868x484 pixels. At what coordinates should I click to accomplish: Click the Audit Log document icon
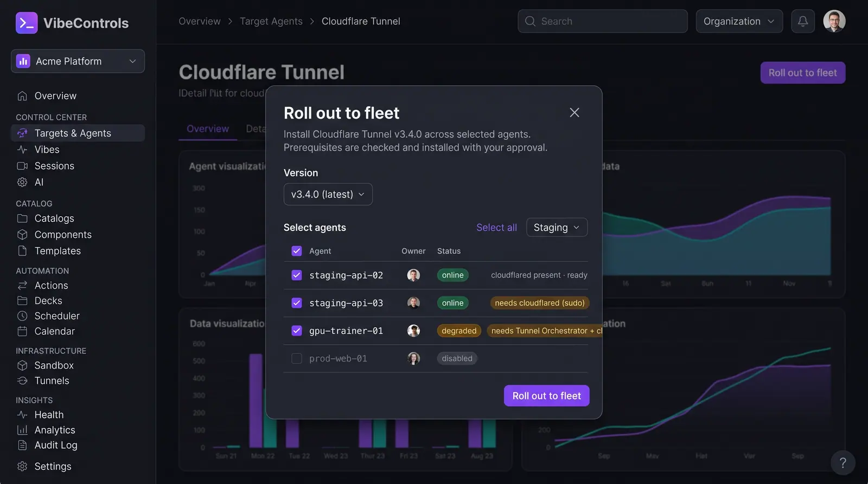22,446
